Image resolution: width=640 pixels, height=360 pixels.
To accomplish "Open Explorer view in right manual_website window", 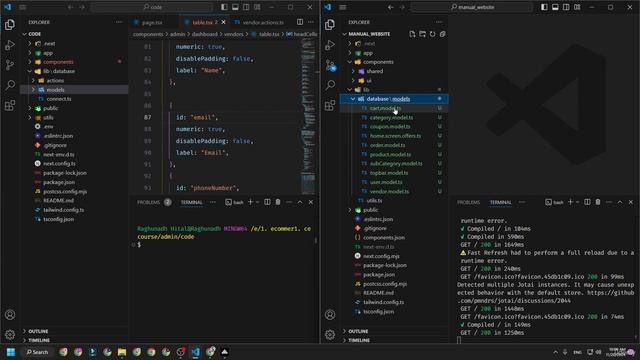I will (330, 25).
